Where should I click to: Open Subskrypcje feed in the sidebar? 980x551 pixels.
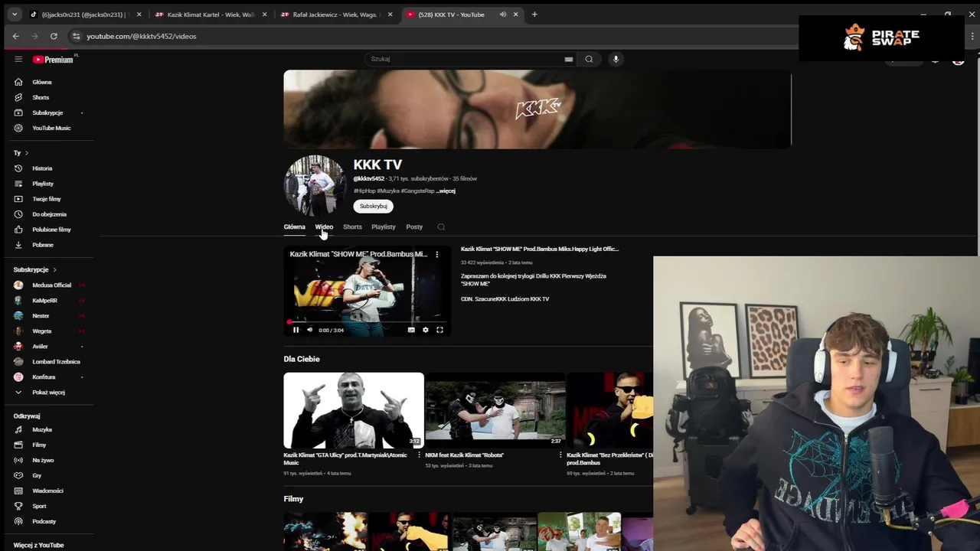tap(49, 112)
